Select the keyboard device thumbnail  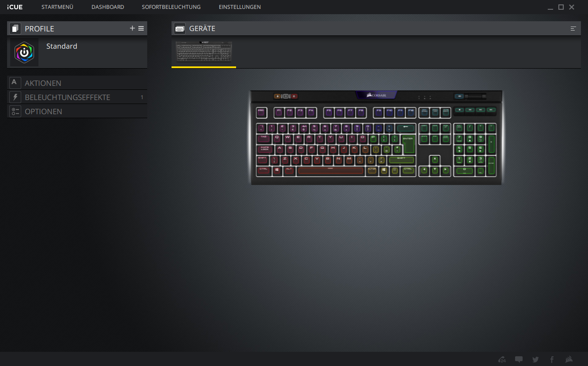click(204, 52)
